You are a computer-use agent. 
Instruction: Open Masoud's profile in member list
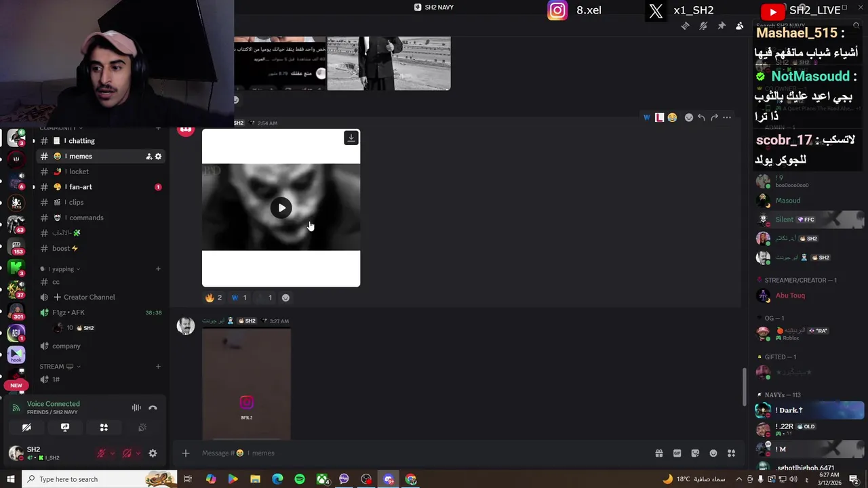(x=810, y=201)
